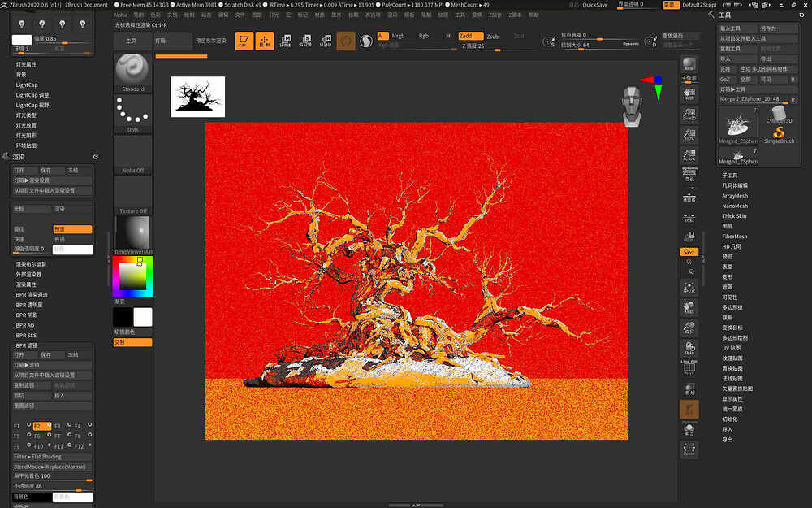Click the Draw mode button in top shelf
The image size is (812, 508).
pyautogui.click(x=265, y=41)
